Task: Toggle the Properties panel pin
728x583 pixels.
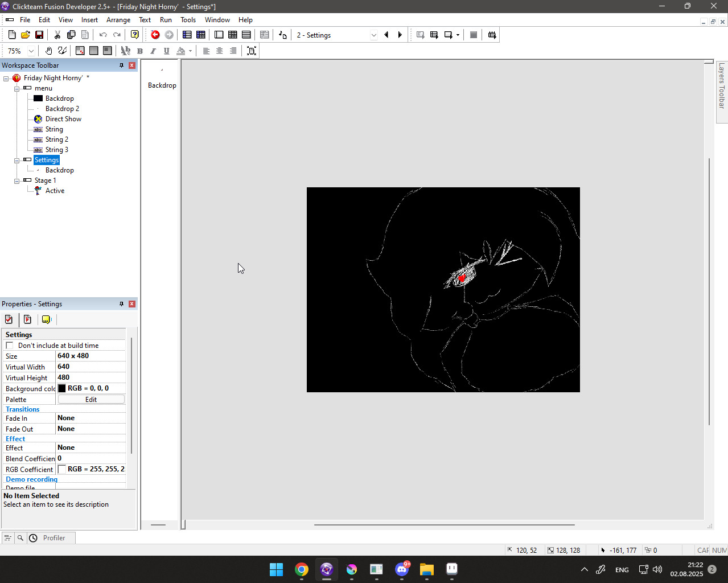Action: [121, 304]
